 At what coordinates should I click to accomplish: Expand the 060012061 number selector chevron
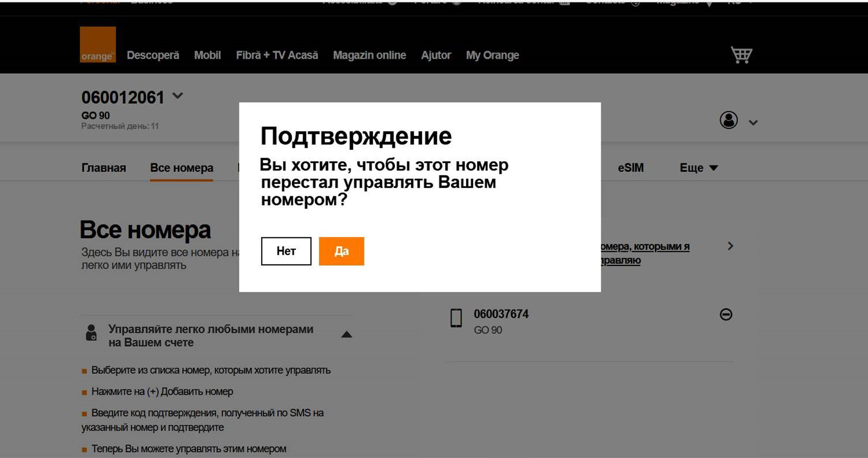[178, 96]
